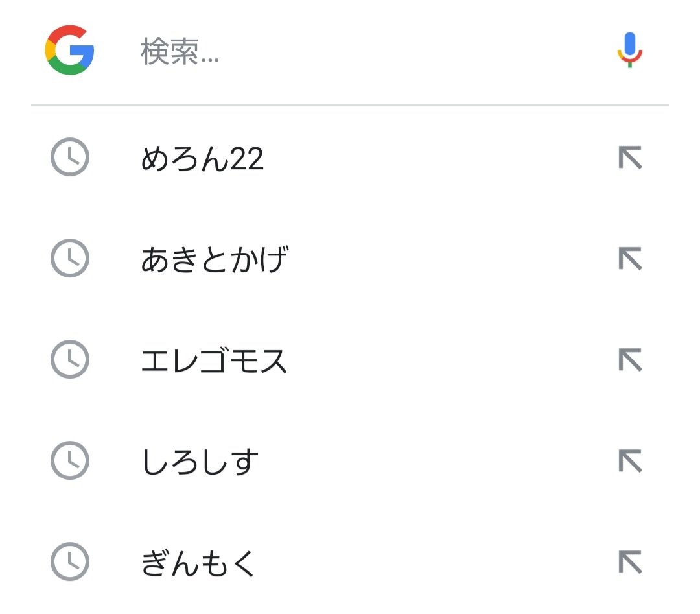
Task: Click the history icon beside しろしす
Action: pos(69,460)
